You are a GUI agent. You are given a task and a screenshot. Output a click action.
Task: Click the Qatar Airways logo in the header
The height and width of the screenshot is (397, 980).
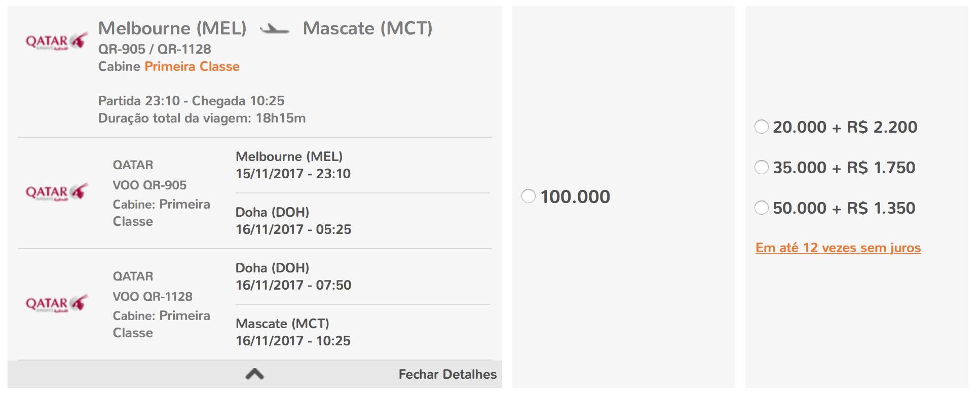(x=56, y=42)
